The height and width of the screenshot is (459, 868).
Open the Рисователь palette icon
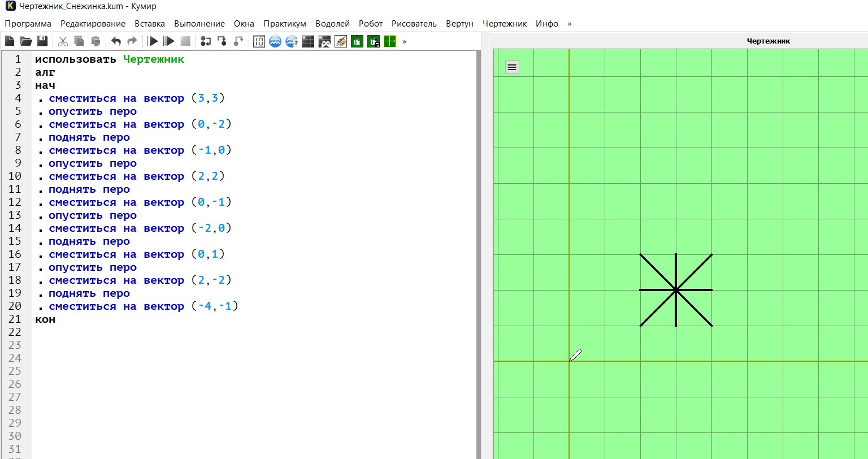point(341,41)
